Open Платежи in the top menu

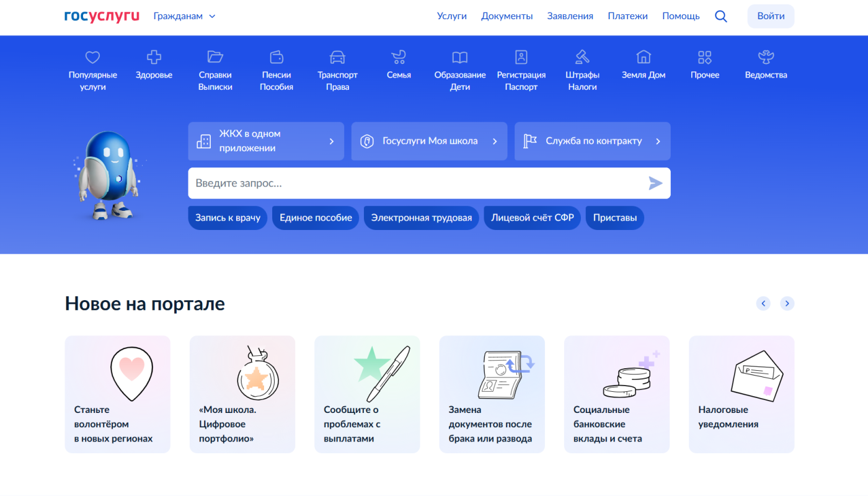coord(627,17)
